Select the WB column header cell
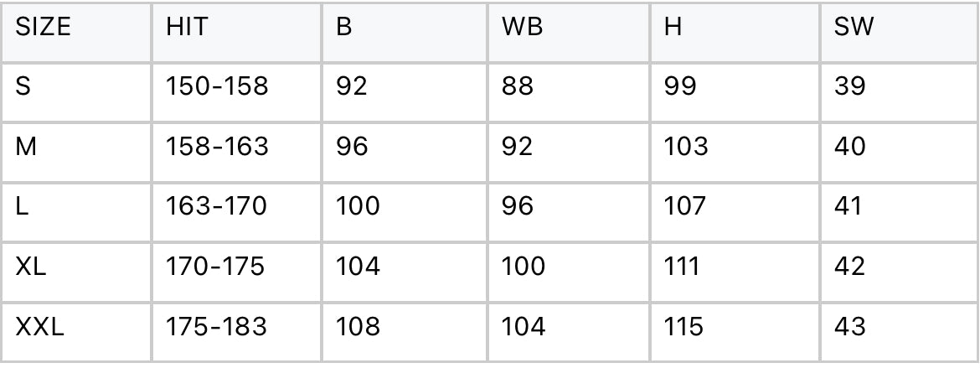 click(522, 28)
